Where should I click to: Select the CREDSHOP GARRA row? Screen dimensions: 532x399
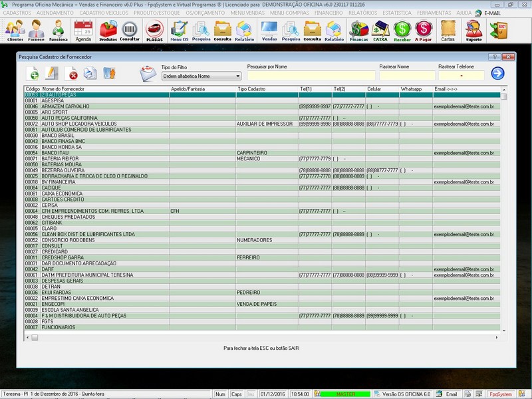coord(262,257)
